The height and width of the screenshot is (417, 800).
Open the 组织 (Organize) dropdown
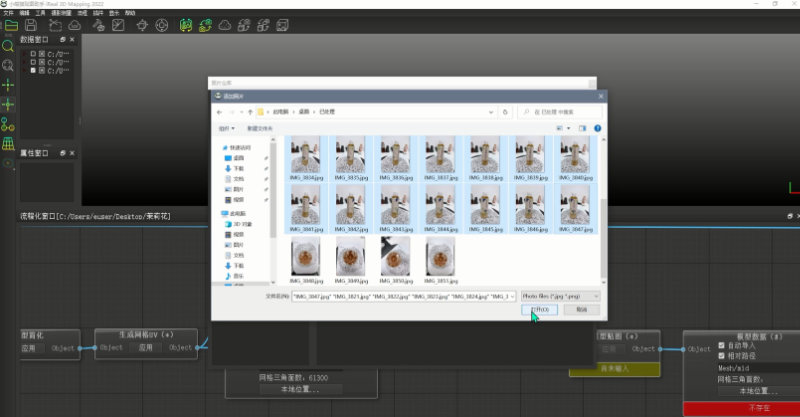coord(227,128)
